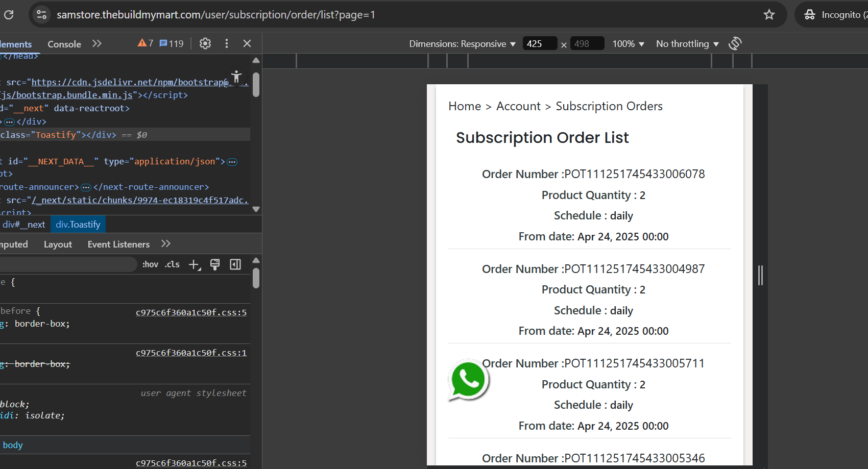Switch to the Event Listeners tab
Viewport: 868px width, 469px height.
[x=118, y=244]
